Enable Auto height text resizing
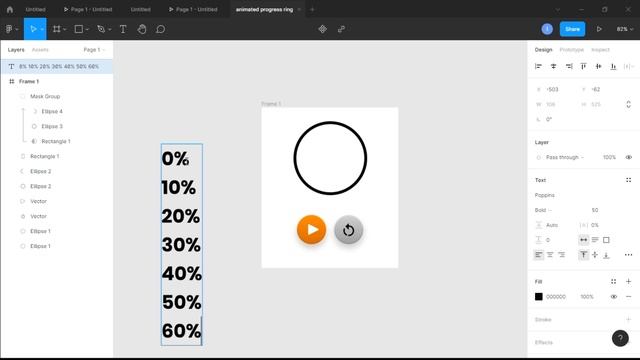Viewport: 640px width, 360px height. click(595, 240)
